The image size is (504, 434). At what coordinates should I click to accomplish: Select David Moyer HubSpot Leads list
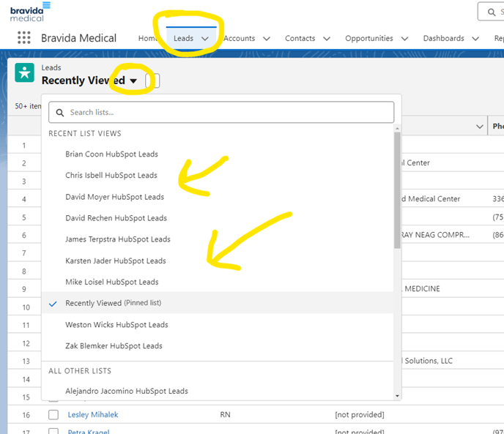coord(218,197)
